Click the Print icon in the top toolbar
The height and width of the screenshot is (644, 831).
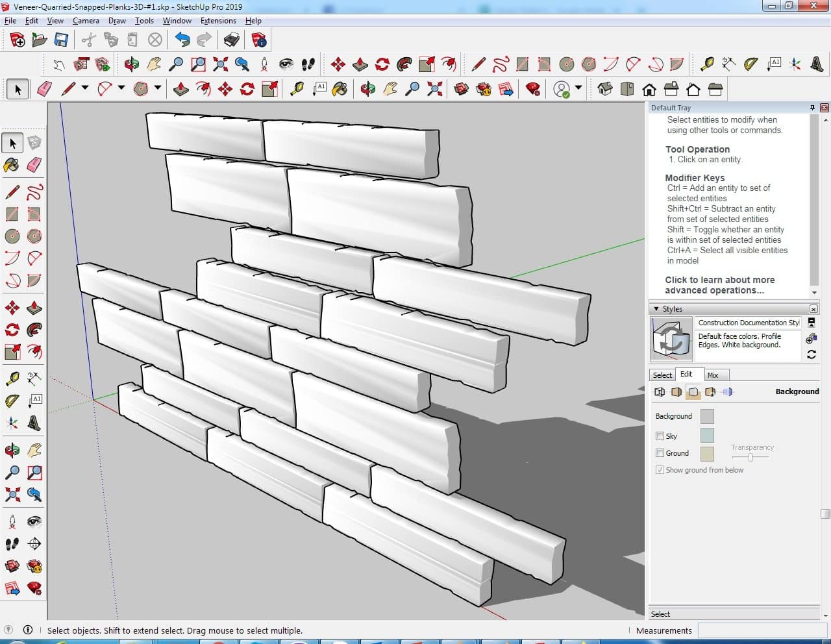click(x=232, y=40)
